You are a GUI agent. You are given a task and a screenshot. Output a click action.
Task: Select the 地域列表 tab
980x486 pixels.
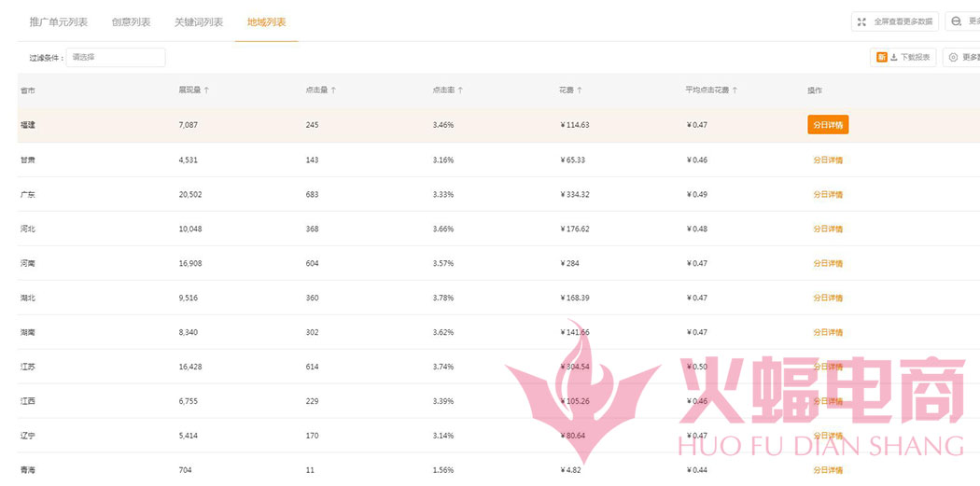coord(267,21)
